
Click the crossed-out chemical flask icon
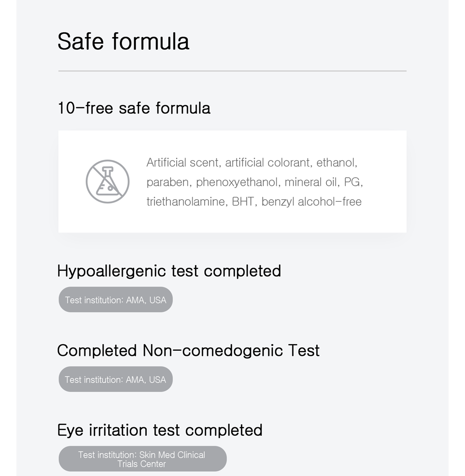(x=107, y=181)
